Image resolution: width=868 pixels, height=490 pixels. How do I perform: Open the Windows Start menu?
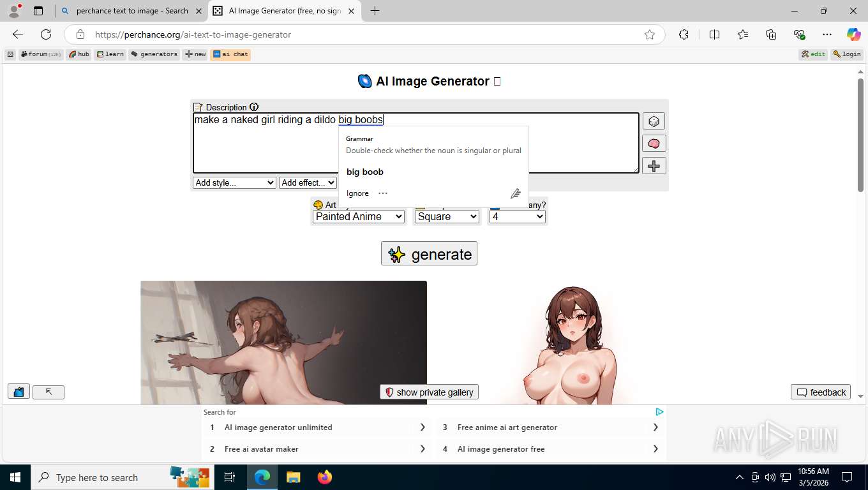click(x=15, y=477)
